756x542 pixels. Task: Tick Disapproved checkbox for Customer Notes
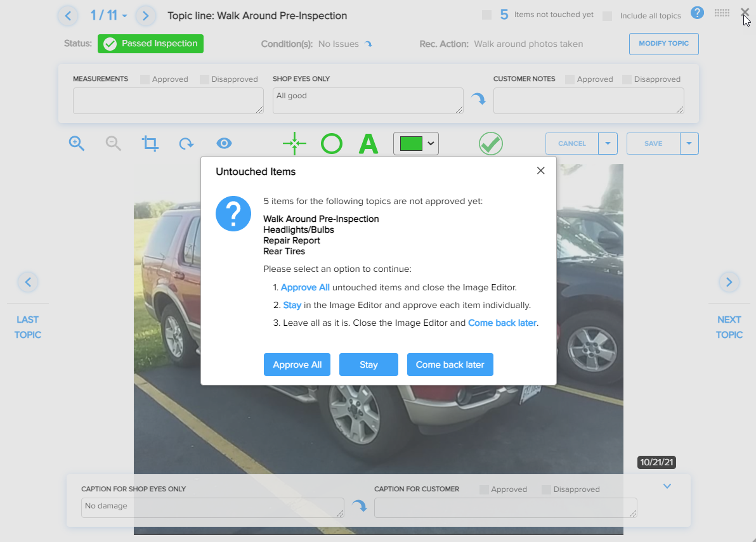[x=627, y=79]
